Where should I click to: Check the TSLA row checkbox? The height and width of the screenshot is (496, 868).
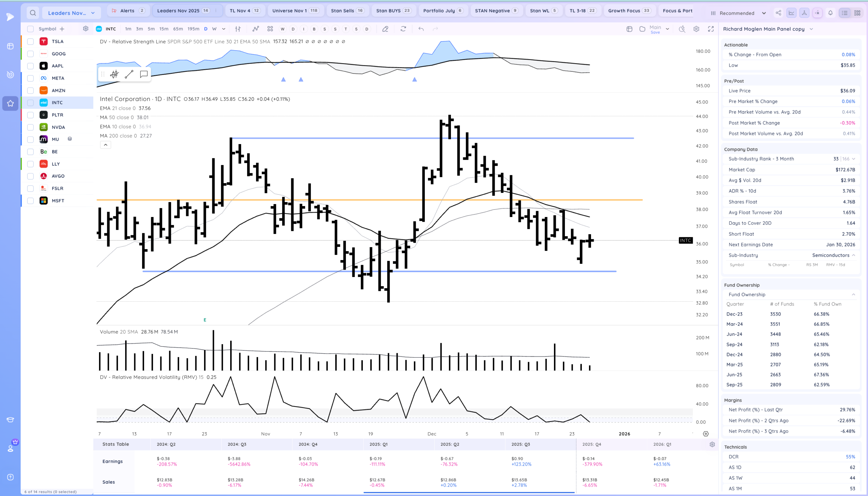point(30,42)
